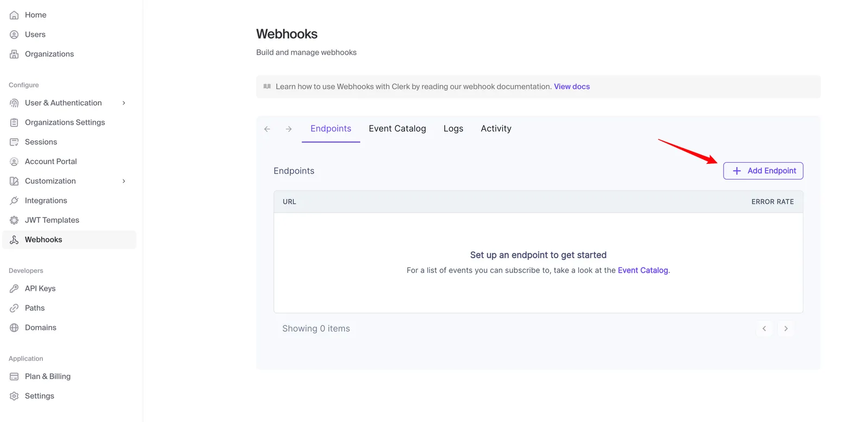Open the Organizations section icon
Image resolution: width=868 pixels, height=422 pixels.
(14, 54)
